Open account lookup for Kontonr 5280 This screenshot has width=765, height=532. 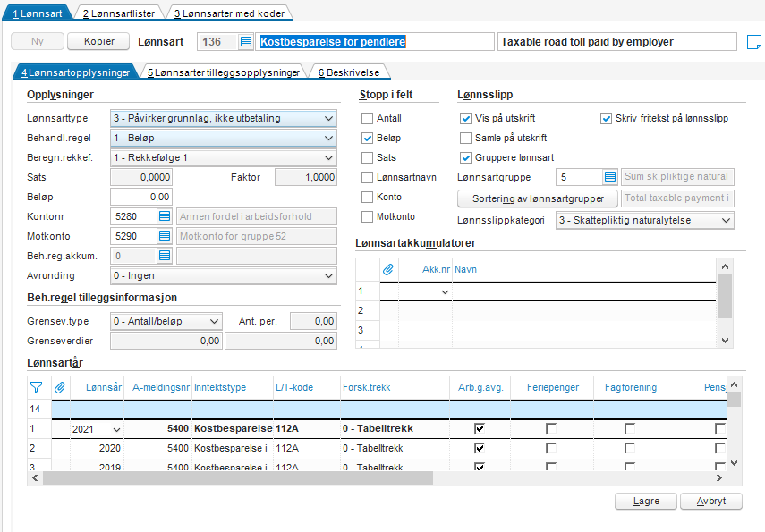pos(165,215)
